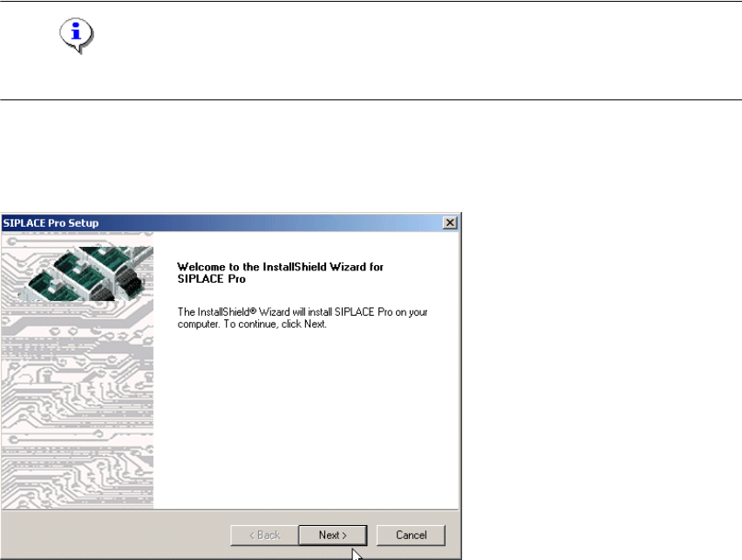The width and height of the screenshot is (742, 560).
Task: Click the horizontal rule above the info icon
Action: pos(371,1)
